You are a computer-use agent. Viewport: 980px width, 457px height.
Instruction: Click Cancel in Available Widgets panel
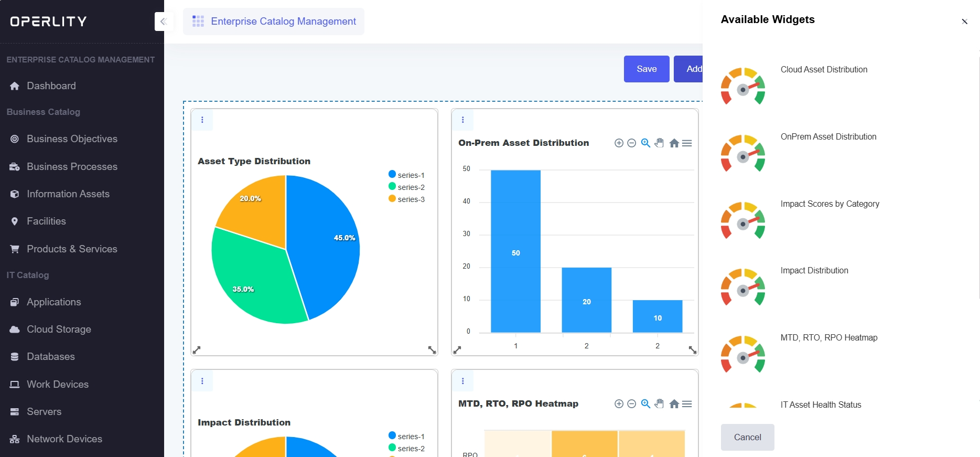click(x=747, y=438)
